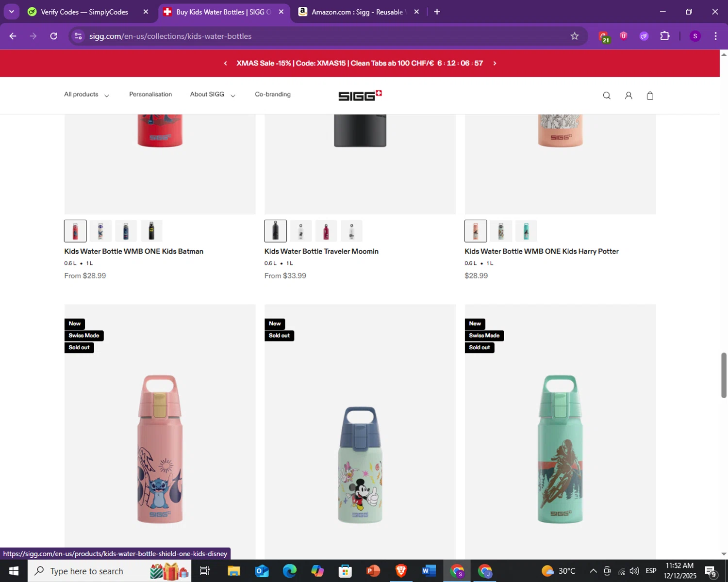This screenshot has width=728, height=582.
Task: Open Brave browser from taskbar
Action: [x=401, y=571]
